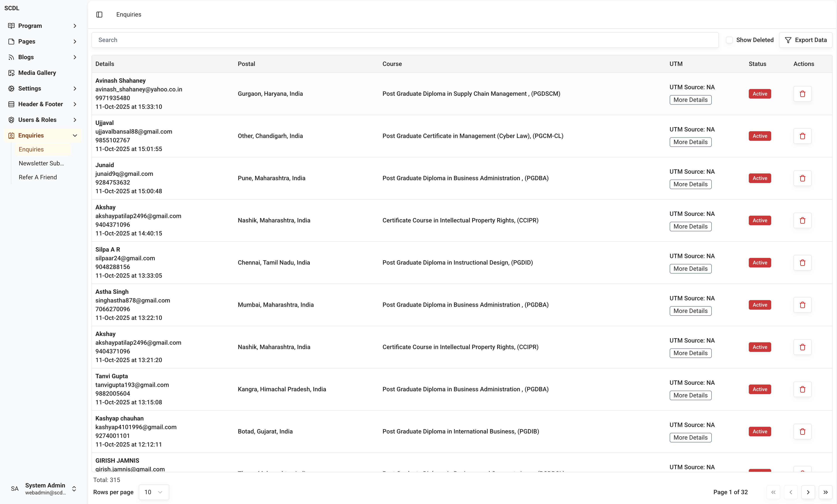Delete Junaid's enquiry using trash icon
This screenshot has width=837, height=504.
[x=802, y=178]
